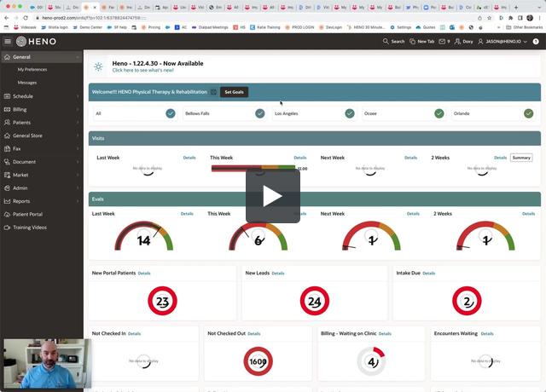
Task: Click the Billing Waiting on Clinic donut chart
Action: (x=371, y=361)
